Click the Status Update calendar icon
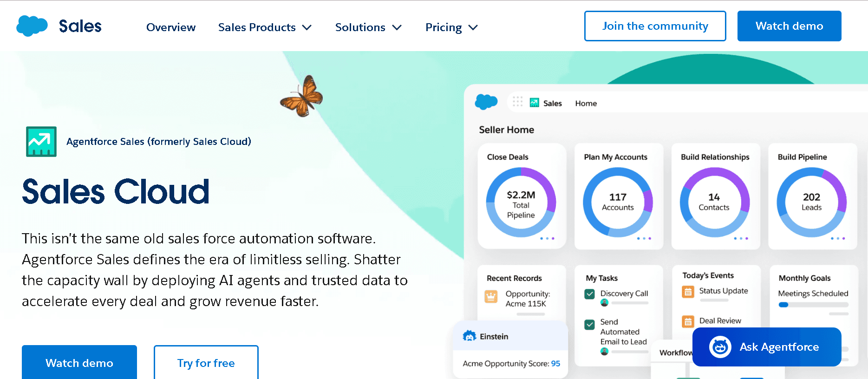868x379 pixels. pyautogui.click(x=688, y=292)
